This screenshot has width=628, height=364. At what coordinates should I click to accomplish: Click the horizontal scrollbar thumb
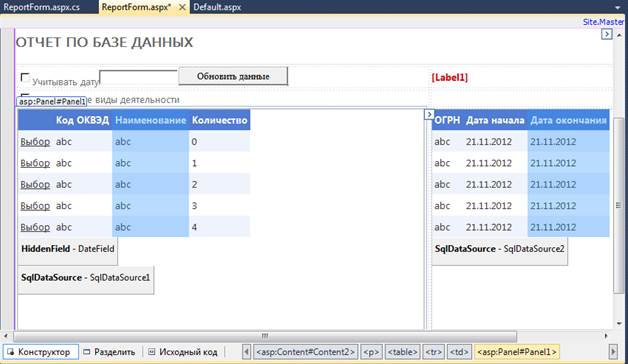265,336
